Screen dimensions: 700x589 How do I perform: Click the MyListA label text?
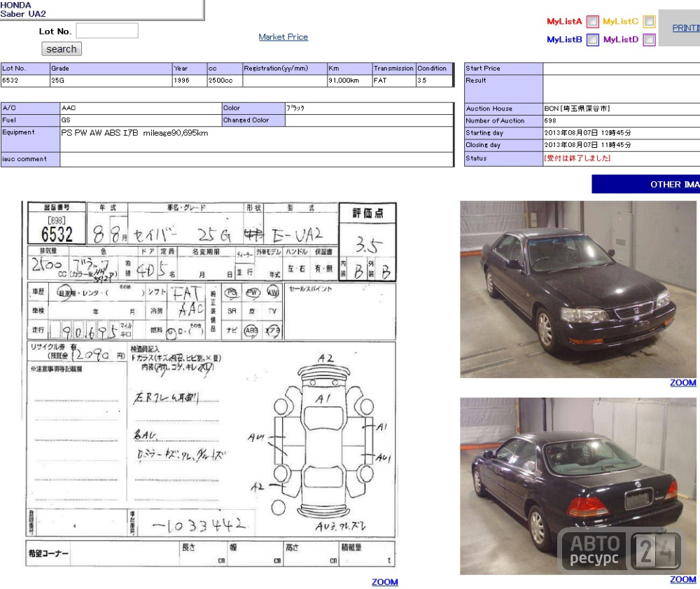click(x=564, y=22)
